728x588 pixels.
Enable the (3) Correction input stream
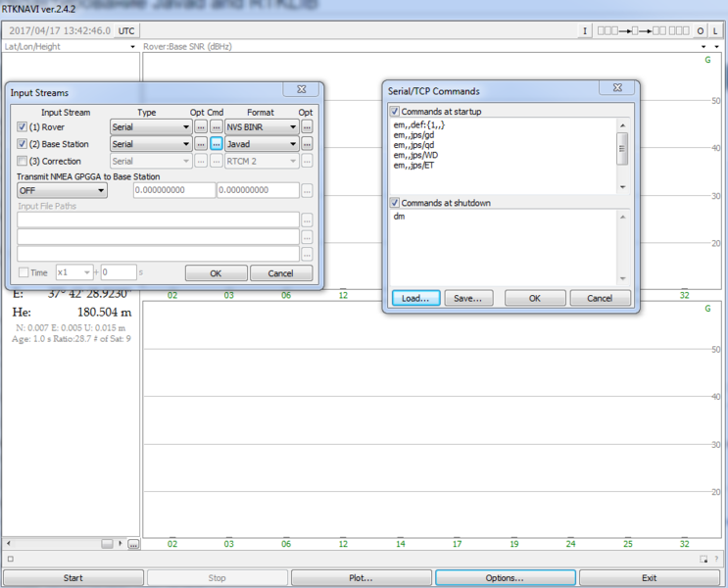click(x=23, y=162)
